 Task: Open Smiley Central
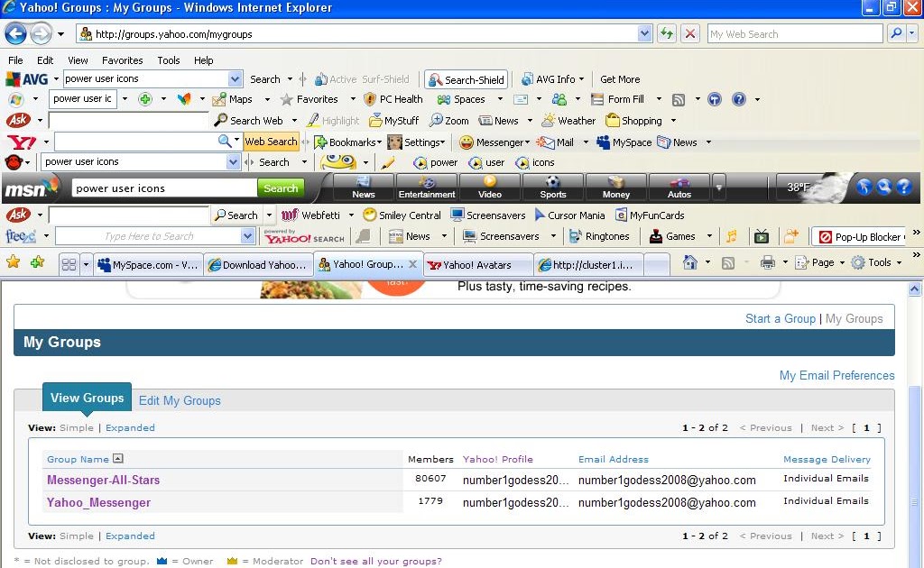pos(402,215)
